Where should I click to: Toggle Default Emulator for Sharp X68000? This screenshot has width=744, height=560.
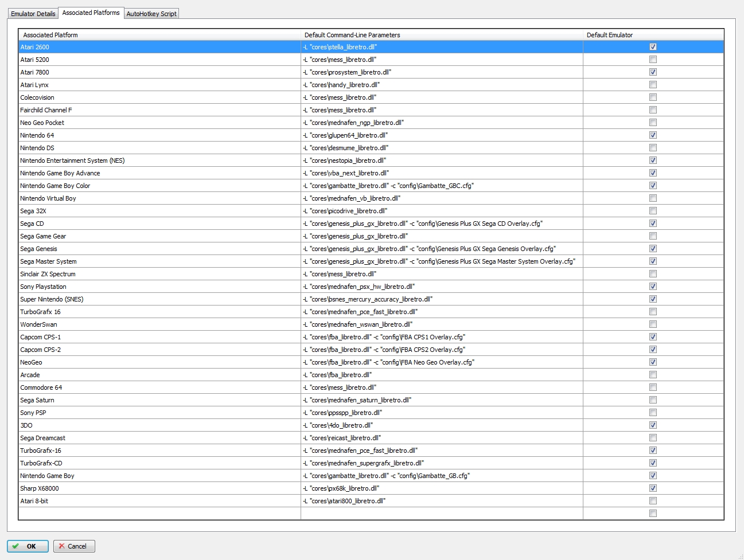click(x=653, y=488)
